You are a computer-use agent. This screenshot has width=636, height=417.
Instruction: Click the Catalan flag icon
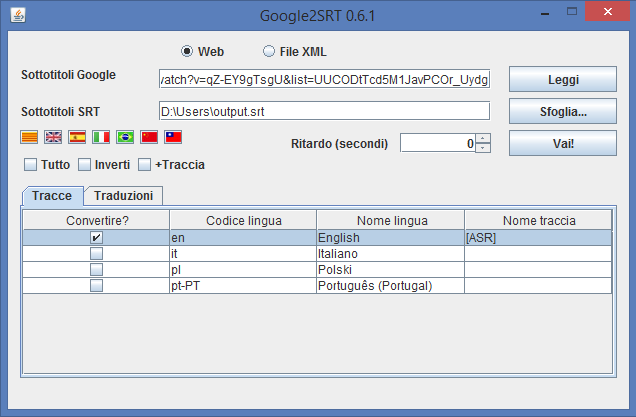(x=29, y=137)
